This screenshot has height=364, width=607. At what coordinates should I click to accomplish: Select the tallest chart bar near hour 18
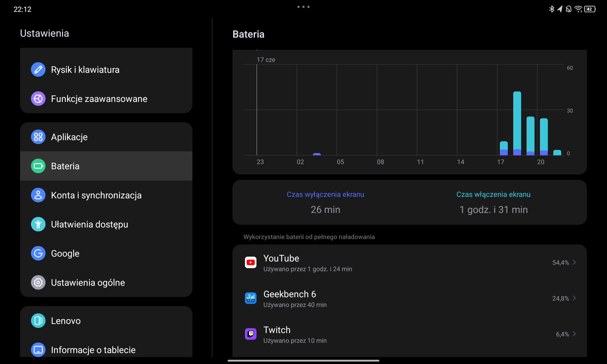[x=517, y=123]
